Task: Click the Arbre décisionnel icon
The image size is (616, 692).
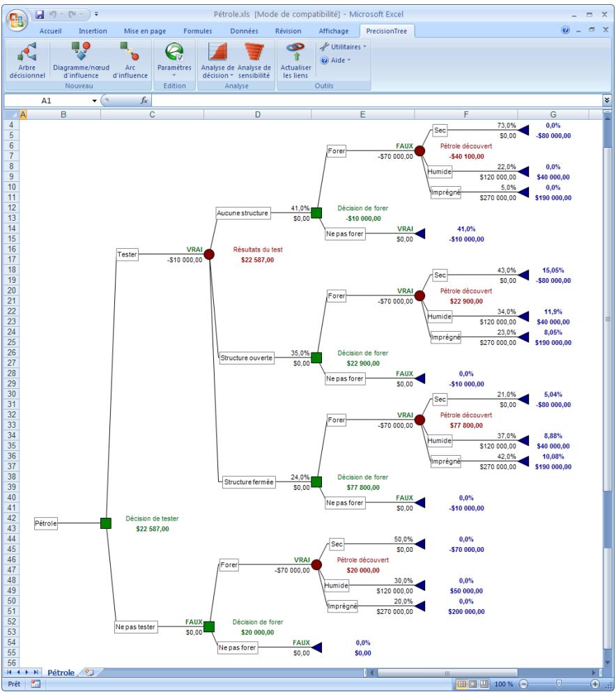Action: click(28, 61)
